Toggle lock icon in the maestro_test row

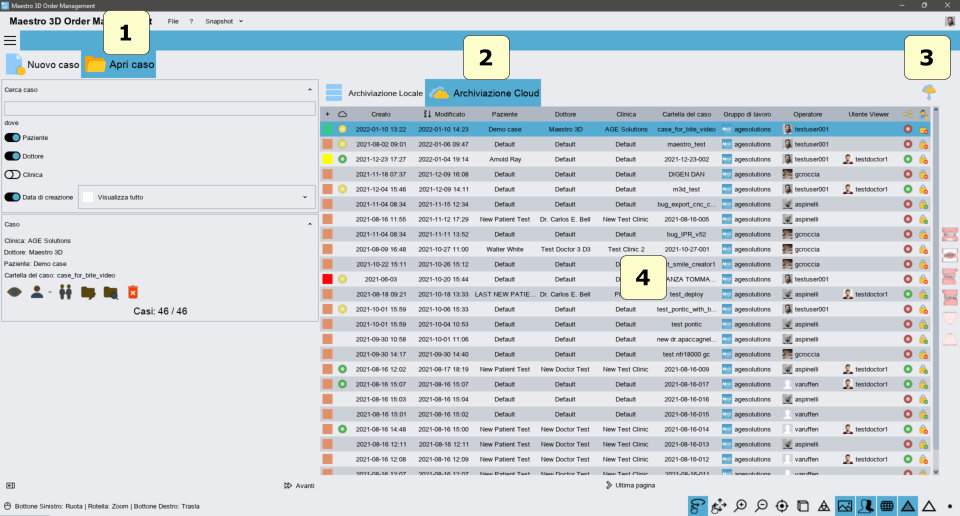tap(923, 144)
